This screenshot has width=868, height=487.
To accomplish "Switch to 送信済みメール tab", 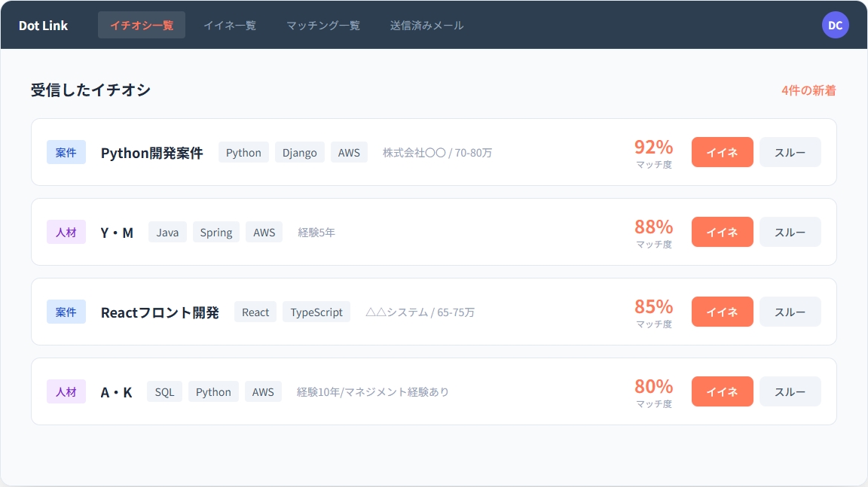I will (x=426, y=25).
